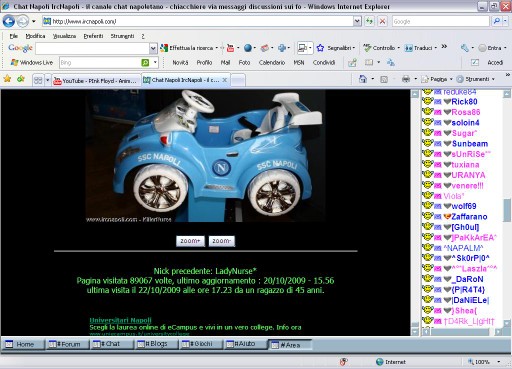The height and width of the screenshot is (369, 512).
Task: Go forward with the browser Forward arrow
Action: point(23,21)
